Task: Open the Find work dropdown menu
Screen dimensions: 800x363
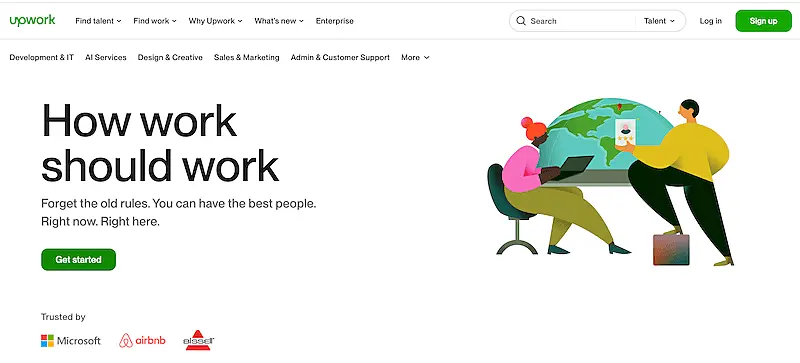Action: 155,21
